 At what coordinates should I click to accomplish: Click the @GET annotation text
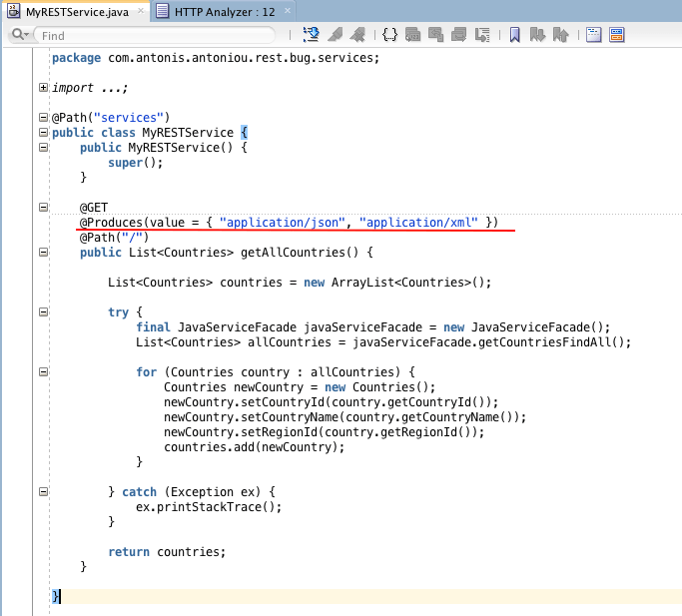[94, 208]
